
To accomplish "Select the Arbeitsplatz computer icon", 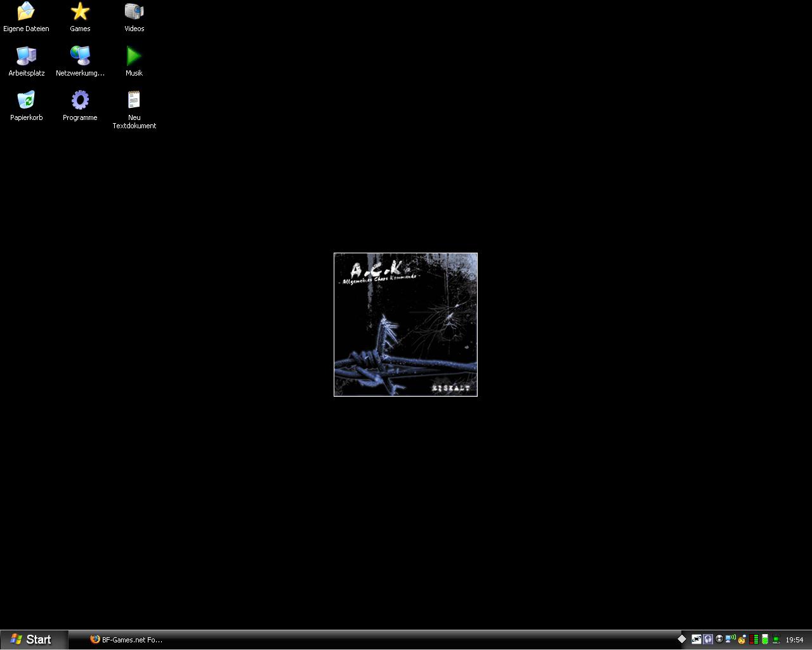I will (x=26, y=56).
